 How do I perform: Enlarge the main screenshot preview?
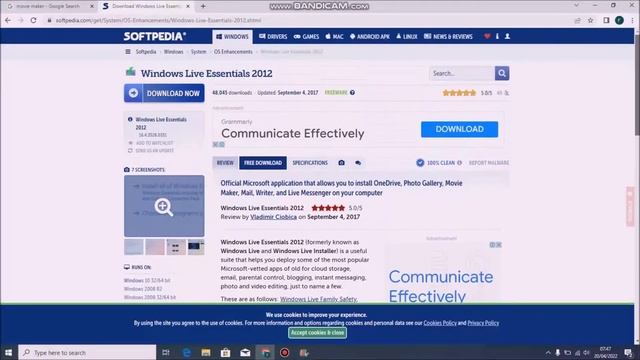pos(164,206)
